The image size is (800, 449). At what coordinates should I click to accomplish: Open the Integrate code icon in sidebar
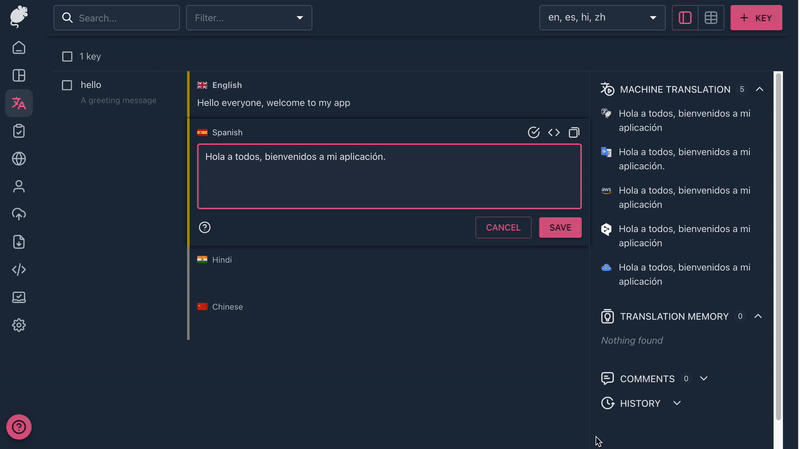tap(19, 270)
